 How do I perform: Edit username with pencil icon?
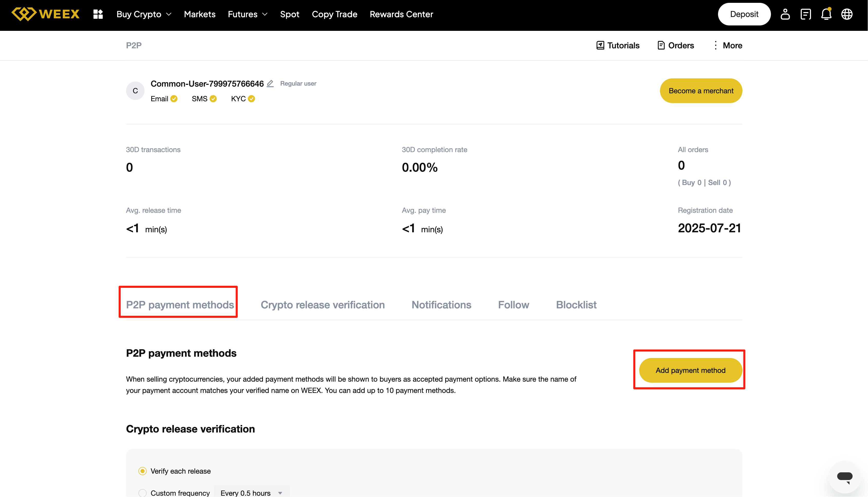click(270, 84)
